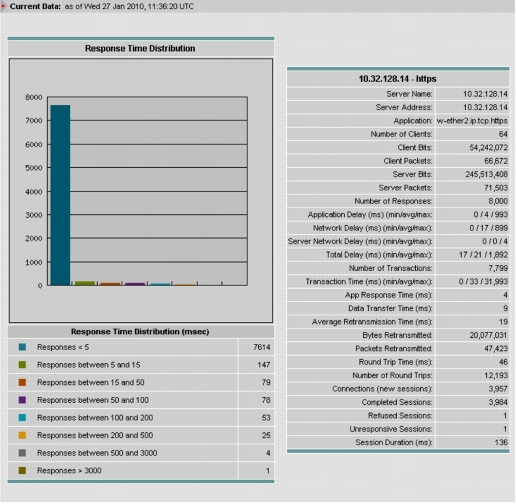Click the 10.32.128.14 - https table header

pyautogui.click(x=397, y=79)
